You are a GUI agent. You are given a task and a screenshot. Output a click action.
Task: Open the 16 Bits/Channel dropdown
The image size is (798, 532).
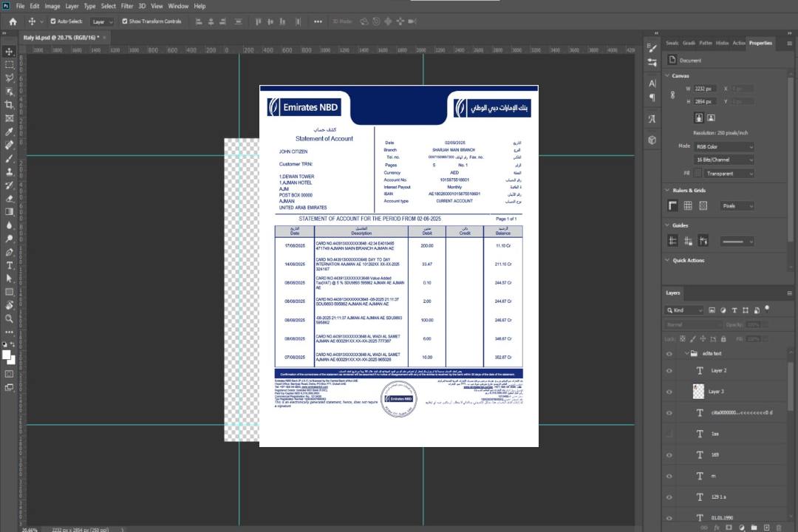(723, 160)
